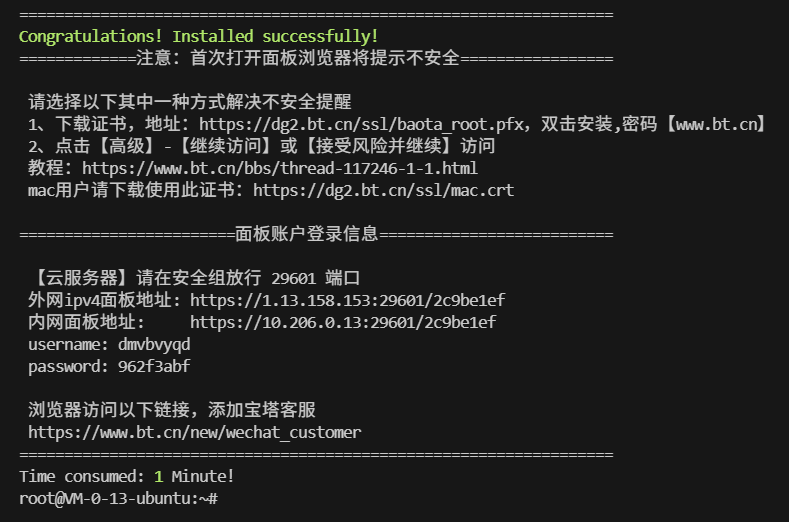Image resolution: width=789 pixels, height=522 pixels.
Task: Click the password value 962f3abf
Action: 154,366
